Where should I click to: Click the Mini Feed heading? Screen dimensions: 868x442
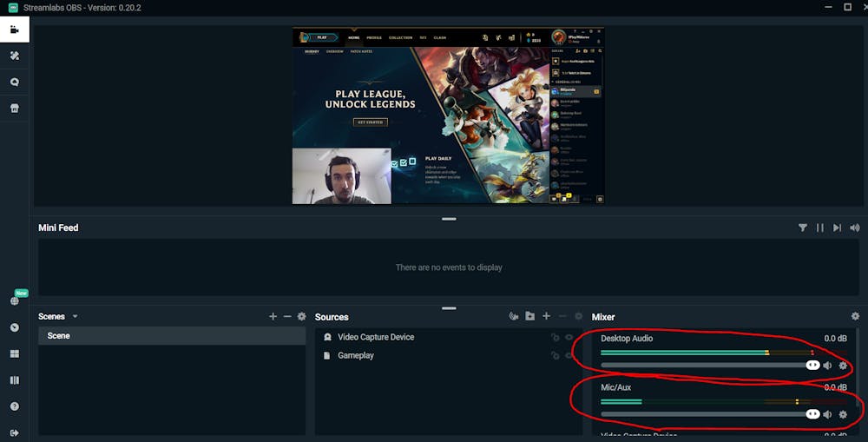58,228
